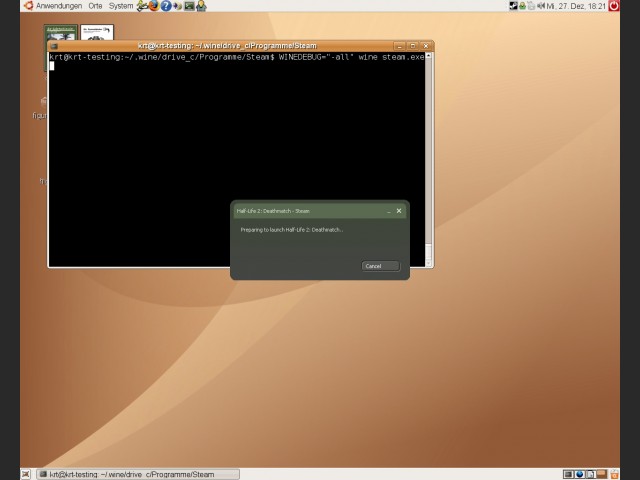Screen dimensions: 640x480
Task: Open the Help launcher with question mark
Action: 166,6
